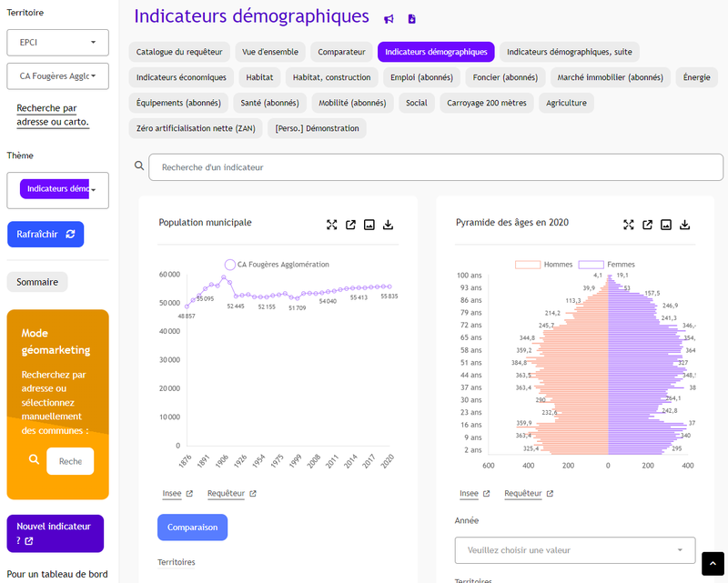Download Population municipale chart data

[389, 225]
